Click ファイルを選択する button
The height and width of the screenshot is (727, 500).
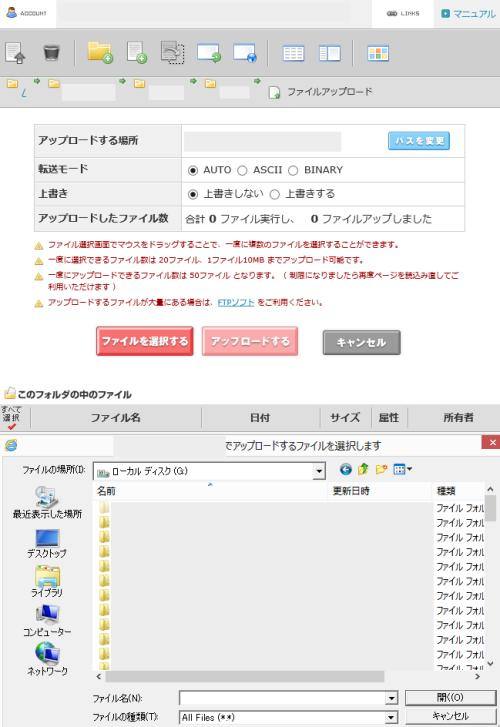(145, 341)
